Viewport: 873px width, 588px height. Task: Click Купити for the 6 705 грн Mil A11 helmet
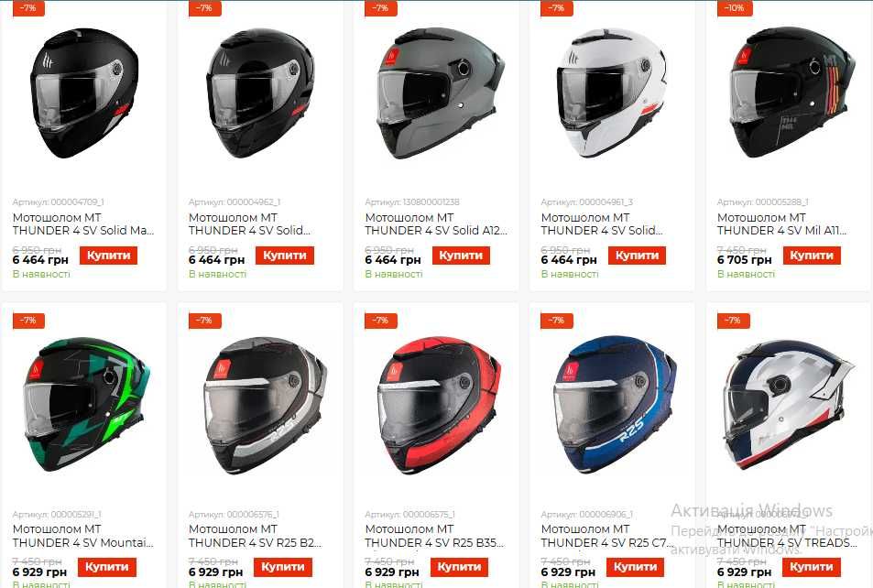click(812, 256)
